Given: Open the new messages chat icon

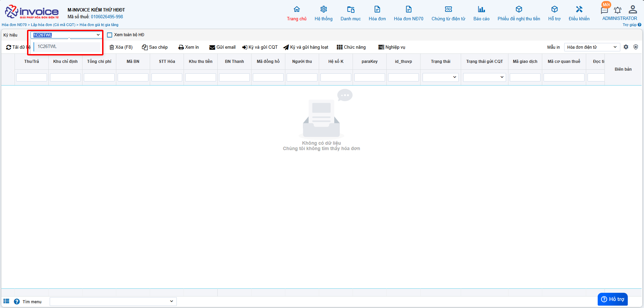Looking at the screenshot, I should pyautogui.click(x=604, y=10).
